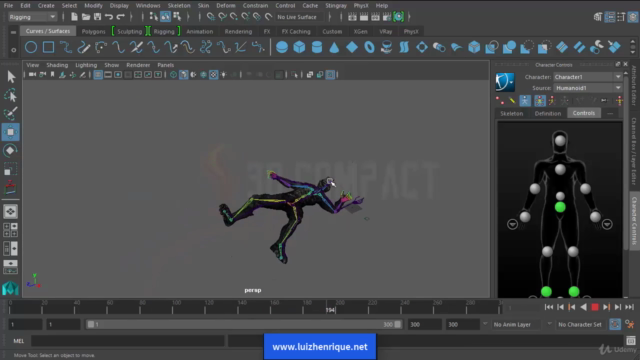640x360 pixels.
Task: Open the Character dropdown
Action: [588, 77]
